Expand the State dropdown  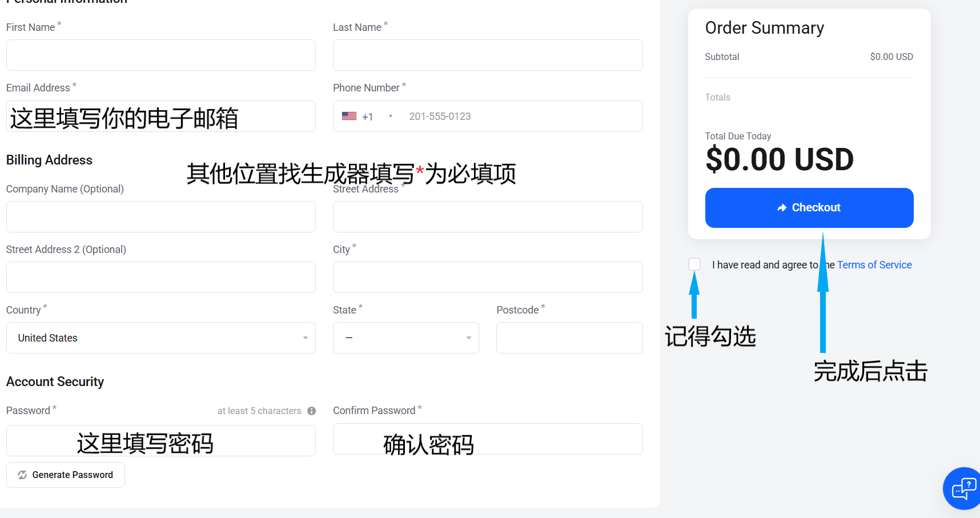click(x=405, y=338)
